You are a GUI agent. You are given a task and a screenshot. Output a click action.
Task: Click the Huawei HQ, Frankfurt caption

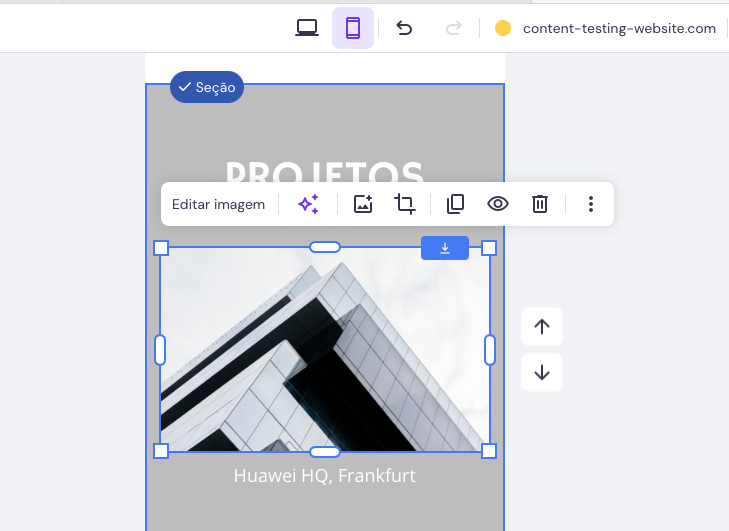tap(325, 476)
